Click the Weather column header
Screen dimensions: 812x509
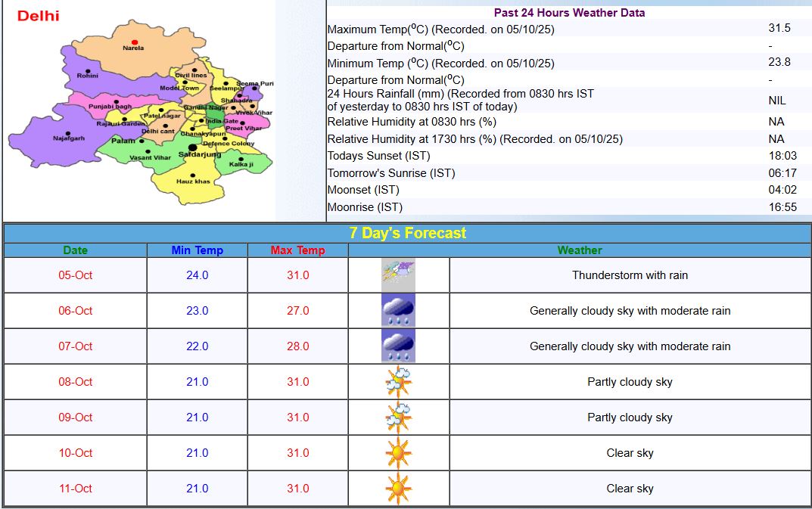pyautogui.click(x=579, y=250)
